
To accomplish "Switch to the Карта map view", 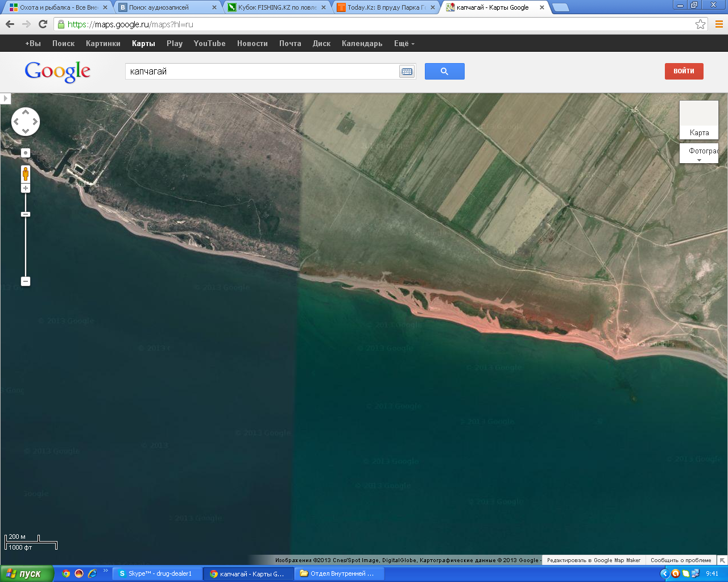I will click(699, 120).
